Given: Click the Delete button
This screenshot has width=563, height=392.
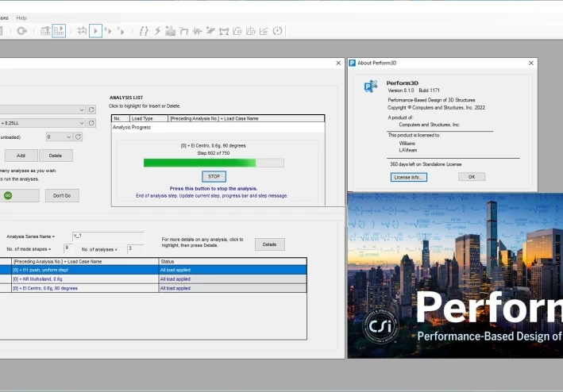Looking at the screenshot, I should tap(56, 156).
